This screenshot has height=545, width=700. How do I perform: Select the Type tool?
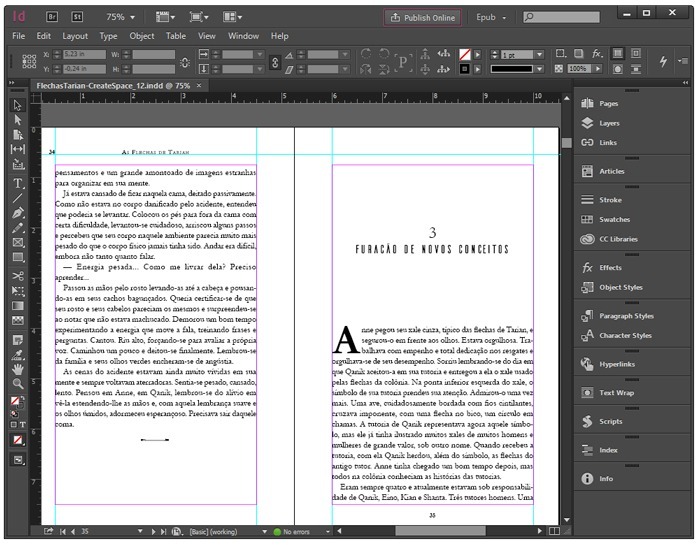18,184
